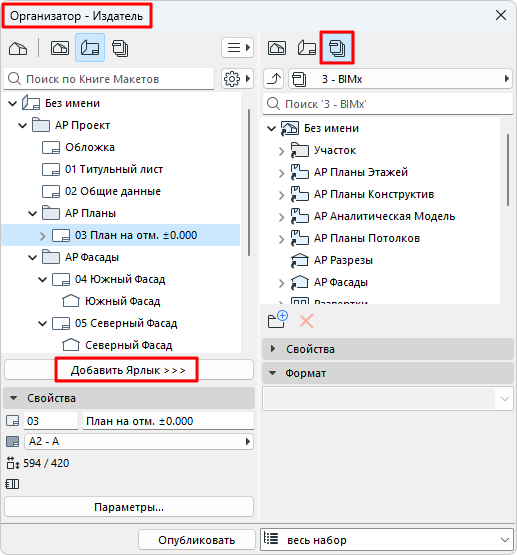Viewport: 517px width, 555px height.
Task: Expand right panel 'АР Фасады' folder
Action: pos(281,283)
